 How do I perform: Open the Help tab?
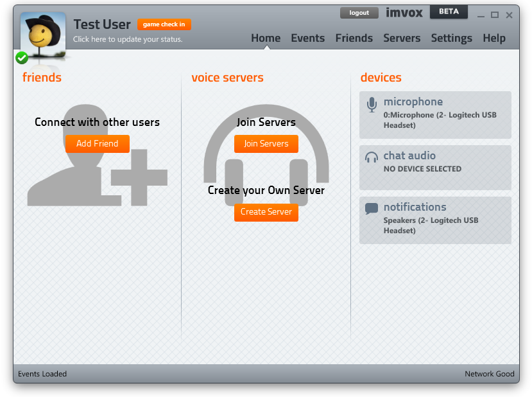pos(494,38)
